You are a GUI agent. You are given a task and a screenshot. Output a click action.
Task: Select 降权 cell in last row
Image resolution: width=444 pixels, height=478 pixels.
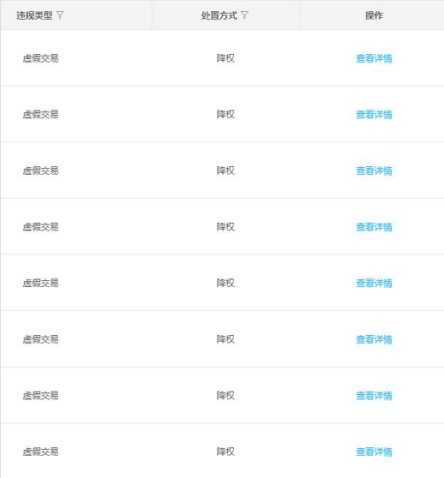226,452
